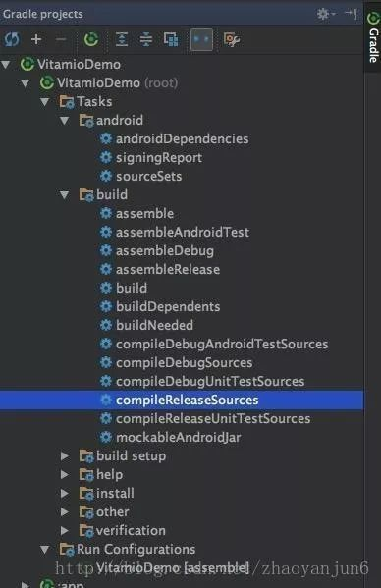
Task: Expand the build setup folder
Action: pos(65,456)
